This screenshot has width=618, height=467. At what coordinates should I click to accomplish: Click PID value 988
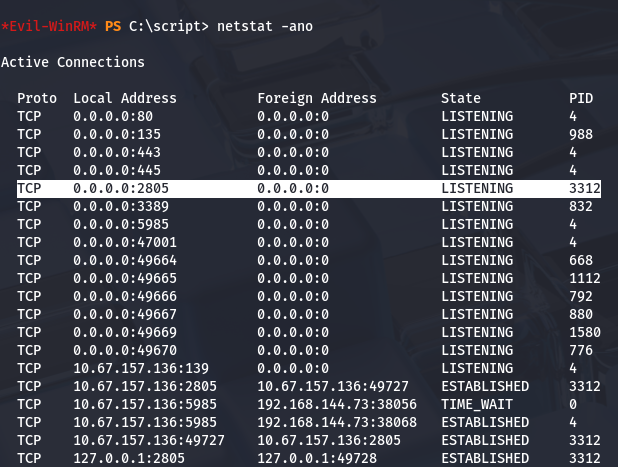tap(581, 134)
